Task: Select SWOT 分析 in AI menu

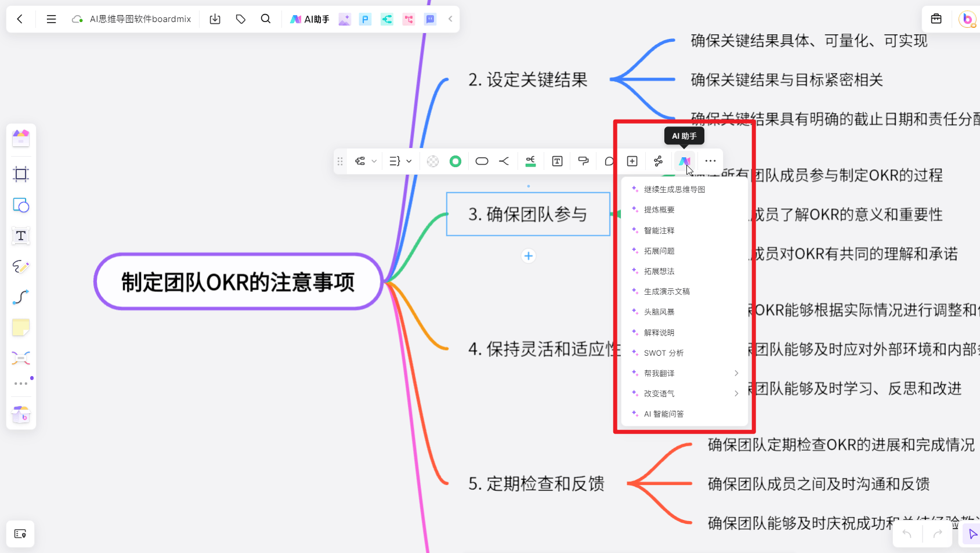Action: click(663, 353)
